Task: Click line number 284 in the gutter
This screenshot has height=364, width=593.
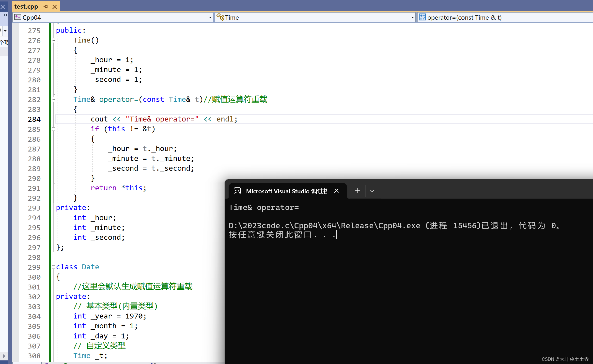Action: click(34, 119)
